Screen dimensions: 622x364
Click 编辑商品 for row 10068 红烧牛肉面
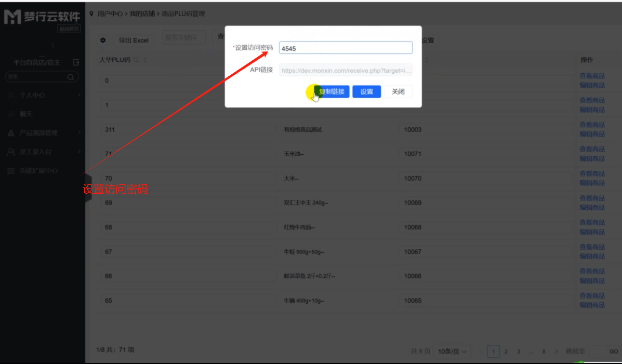592,232
